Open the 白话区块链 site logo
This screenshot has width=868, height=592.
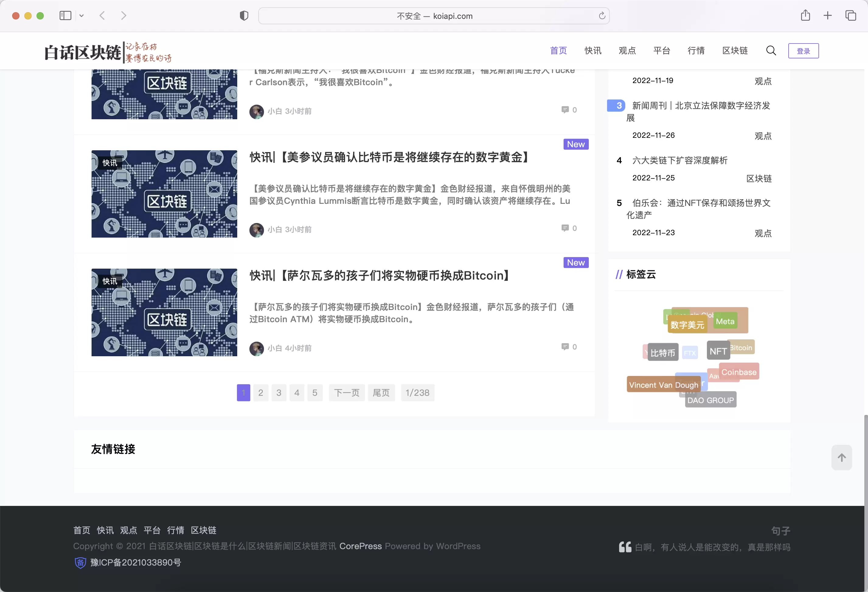pyautogui.click(x=108, y=52)
